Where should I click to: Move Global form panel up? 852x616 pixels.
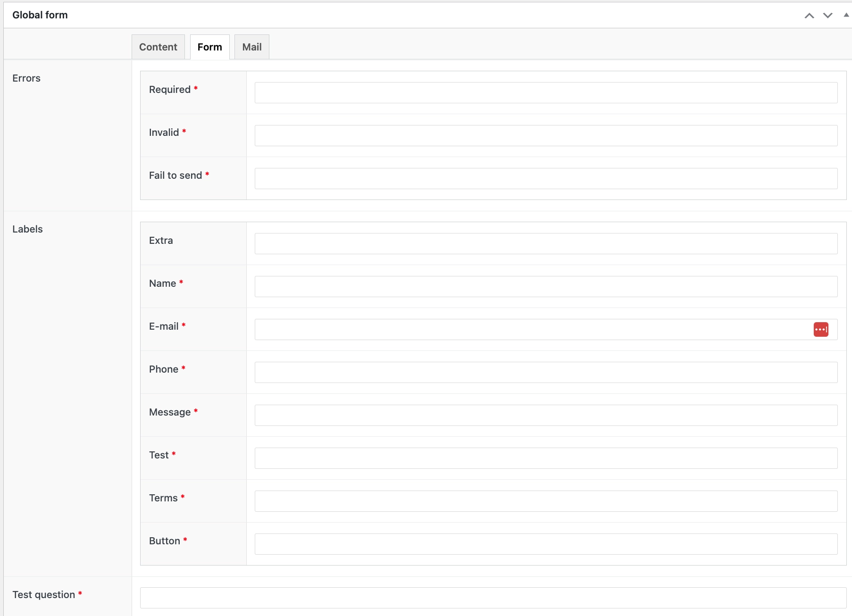point(809,16)
